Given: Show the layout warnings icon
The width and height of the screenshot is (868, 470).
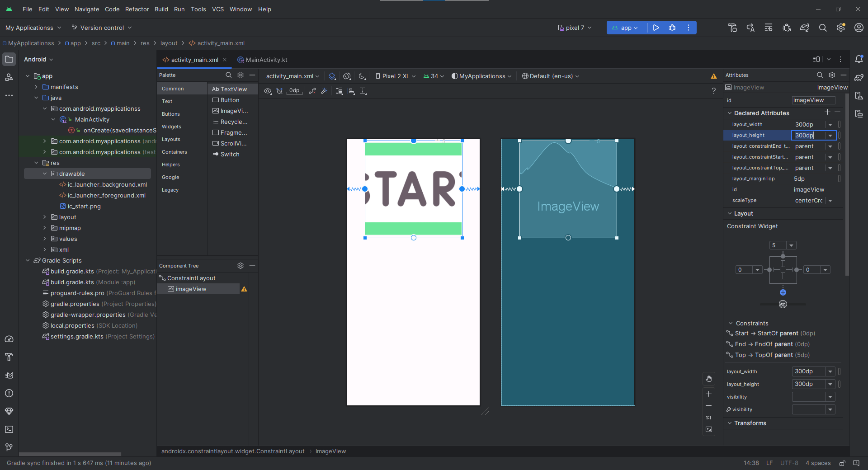Looking at the screenshot, I should (714, 76).
